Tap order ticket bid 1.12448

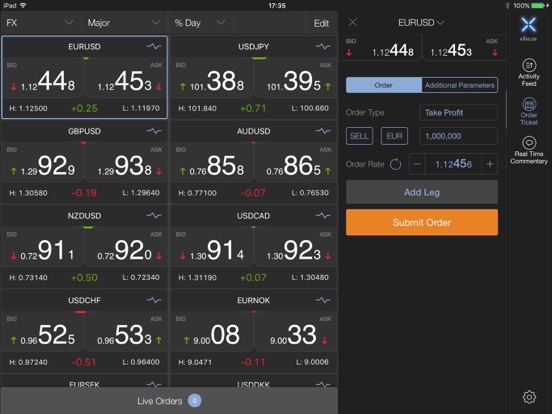(381, 48)
